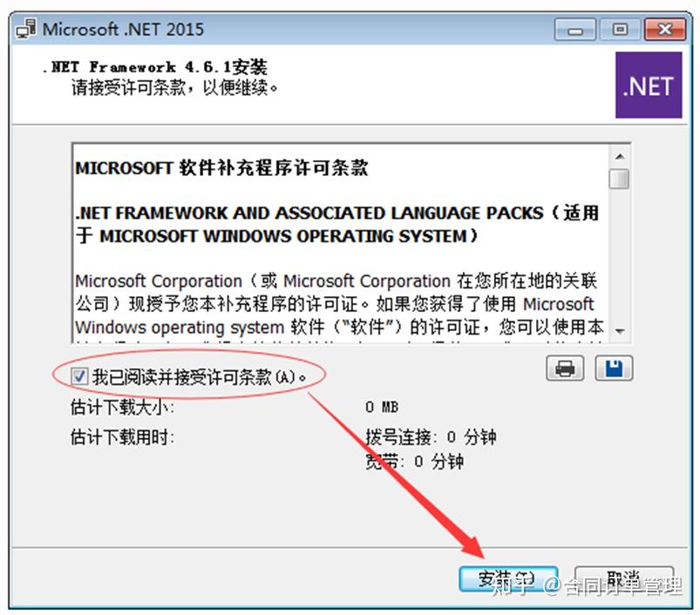The width and height of the screenshot is (700, 615).
Task: Click the text 估计下载用时:
Action: pyautogui.click(x=122, y=437)
